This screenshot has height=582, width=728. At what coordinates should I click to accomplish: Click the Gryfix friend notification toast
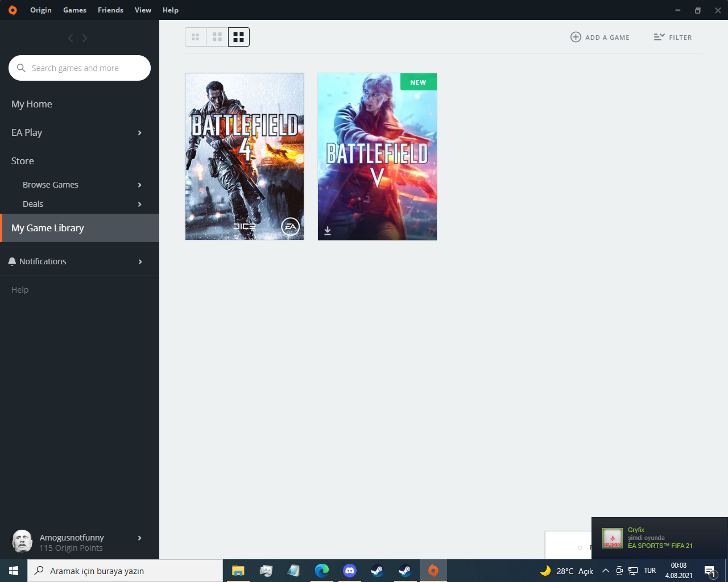tap(660, 538)
